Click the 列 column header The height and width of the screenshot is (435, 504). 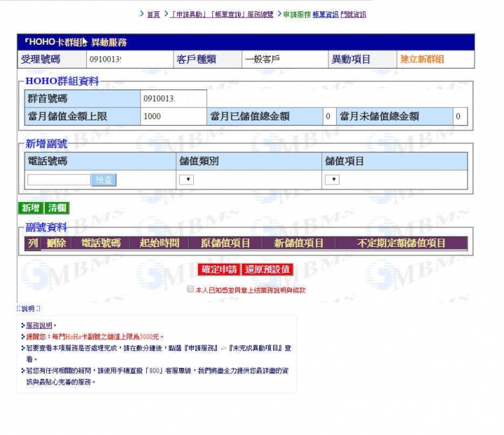(x=33, y=243)
